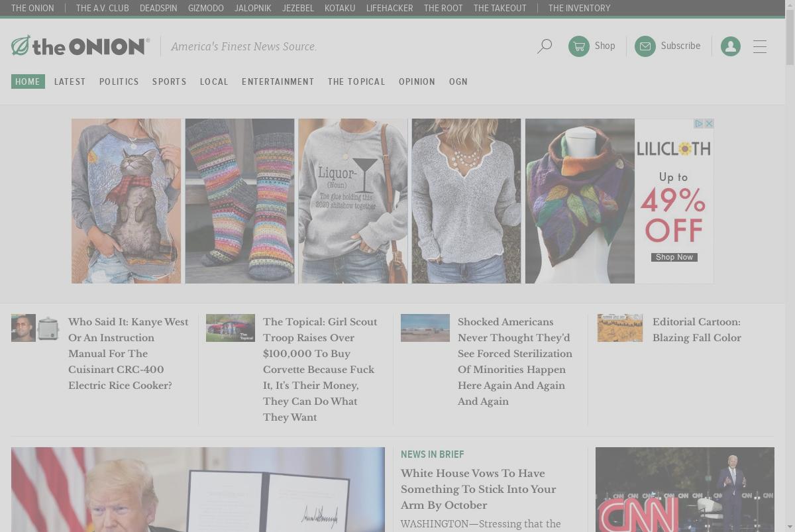Open Girl Scout Corvette headline
Screen dimensions: 795x532
tap(320, 369)
